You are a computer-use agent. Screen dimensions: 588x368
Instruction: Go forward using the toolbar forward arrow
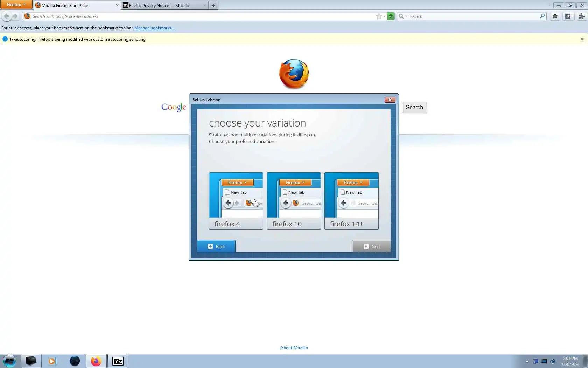click(15, 16)
